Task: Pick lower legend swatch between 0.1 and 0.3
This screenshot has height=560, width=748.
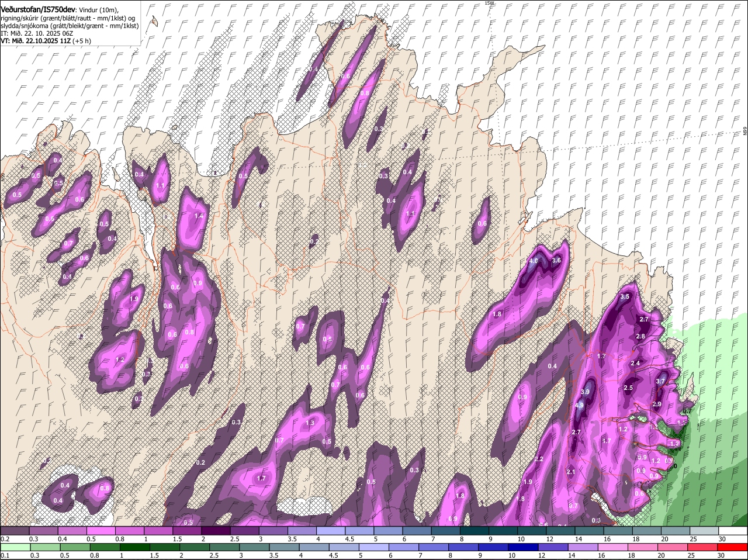Action: 15,547
